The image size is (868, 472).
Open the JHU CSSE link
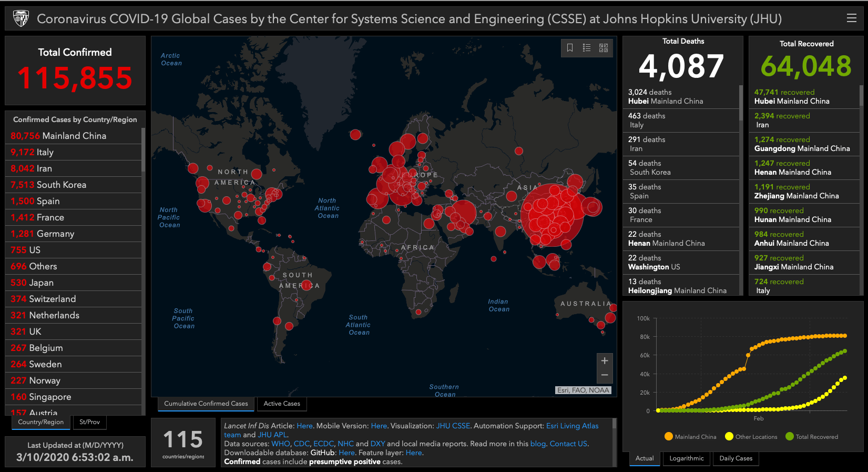pyautogui.click(x=453, y=426)
